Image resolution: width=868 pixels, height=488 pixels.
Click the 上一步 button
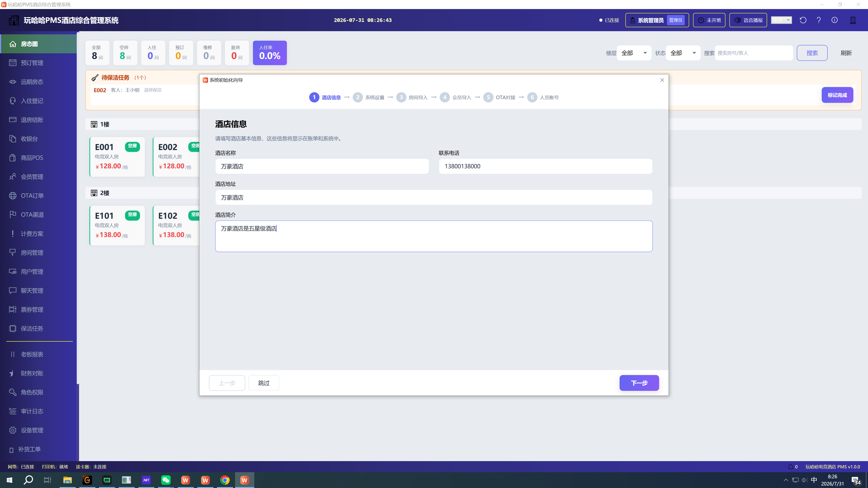click(227, 383)
